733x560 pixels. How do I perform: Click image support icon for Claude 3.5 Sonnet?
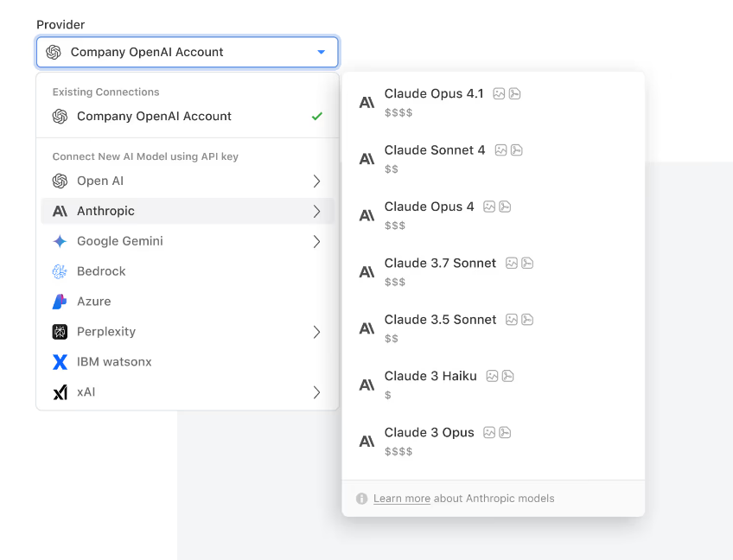[512, 320]
